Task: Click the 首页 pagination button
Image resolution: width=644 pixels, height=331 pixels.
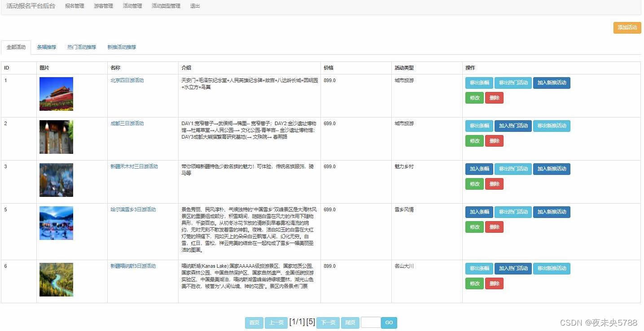Action: click(x=254, y=323)
